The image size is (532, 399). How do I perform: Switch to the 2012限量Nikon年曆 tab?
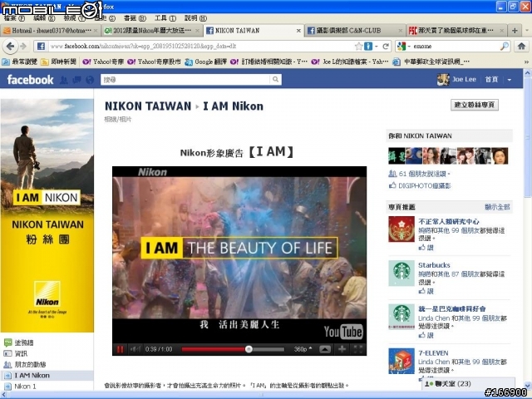152,31
